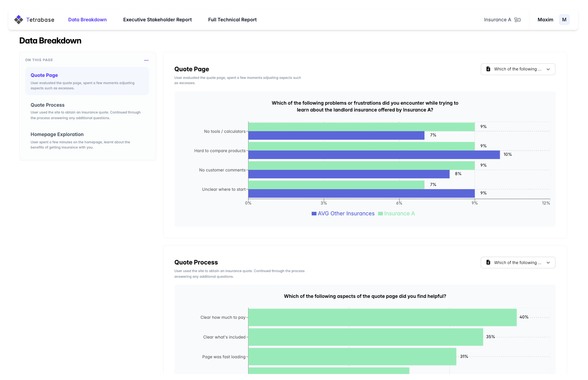Select Quote Page in sidebar navigation
Image resolution: width=588 pixels, height=380 pixels.
(x=44, y=75)
